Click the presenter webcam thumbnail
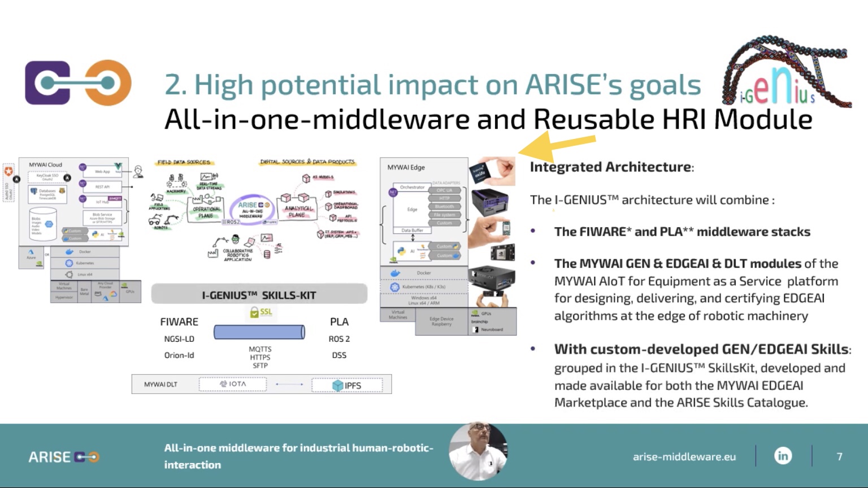Screen dimensions: 868x488 [x=478, y=452]
